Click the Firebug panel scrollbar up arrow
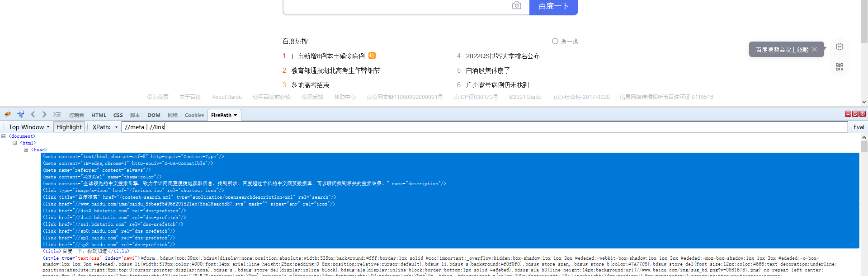The image size is (868, 276). point(864,137)
